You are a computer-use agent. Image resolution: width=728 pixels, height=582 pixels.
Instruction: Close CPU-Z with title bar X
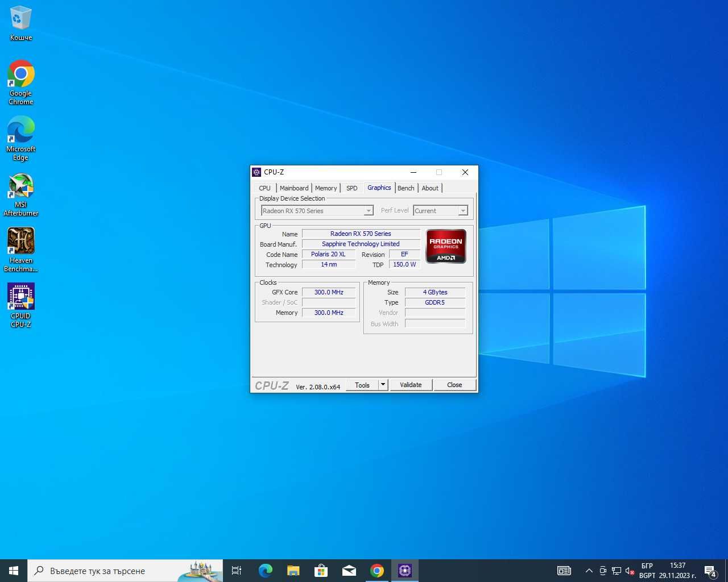pyautogui.click(x=465, y=172)
